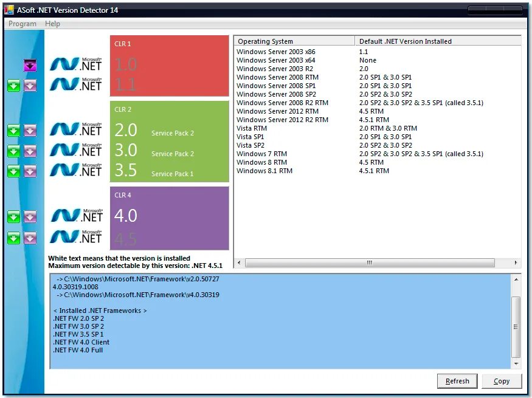Screen dimensions: 532x398
Task: Click the CLR 4 label
Action: click(x=122, y=195)
